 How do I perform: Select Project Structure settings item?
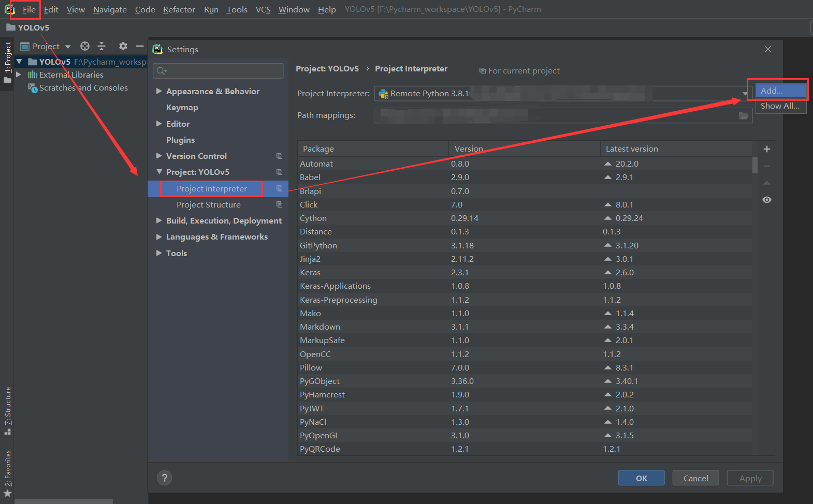[209, 205]
